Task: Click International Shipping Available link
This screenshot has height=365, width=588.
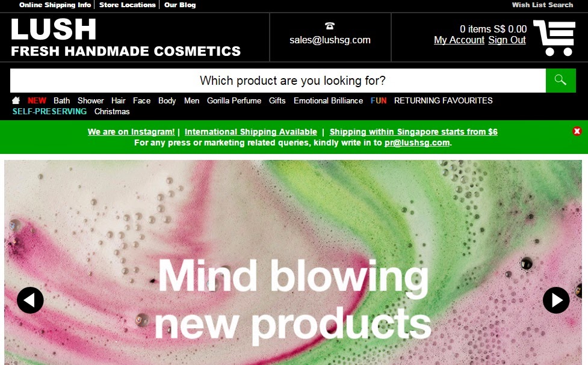Action: tap(251, 132)
